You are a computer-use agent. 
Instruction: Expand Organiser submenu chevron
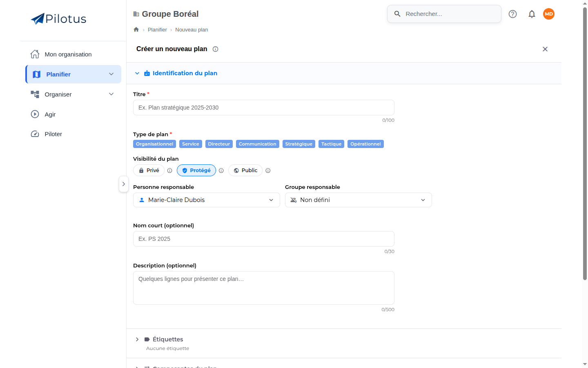111,94
